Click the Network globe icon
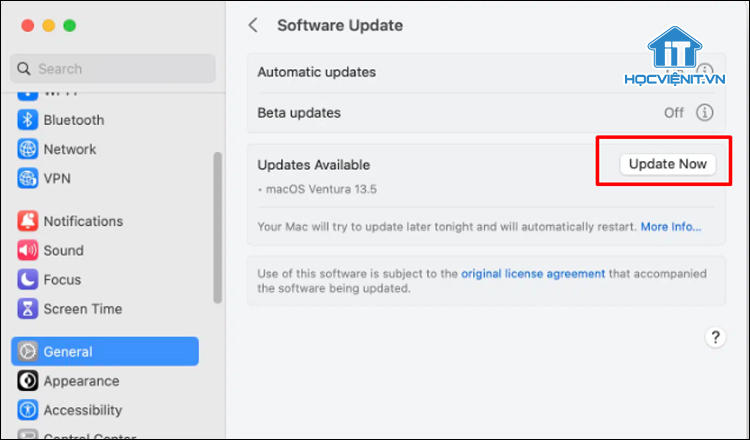The width and height of the screenshot is (750, 440). coord(28,149)
